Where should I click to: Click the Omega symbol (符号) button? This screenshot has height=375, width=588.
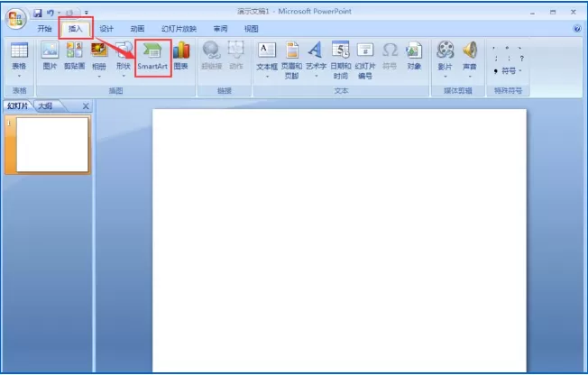click(x=390, y=57)
